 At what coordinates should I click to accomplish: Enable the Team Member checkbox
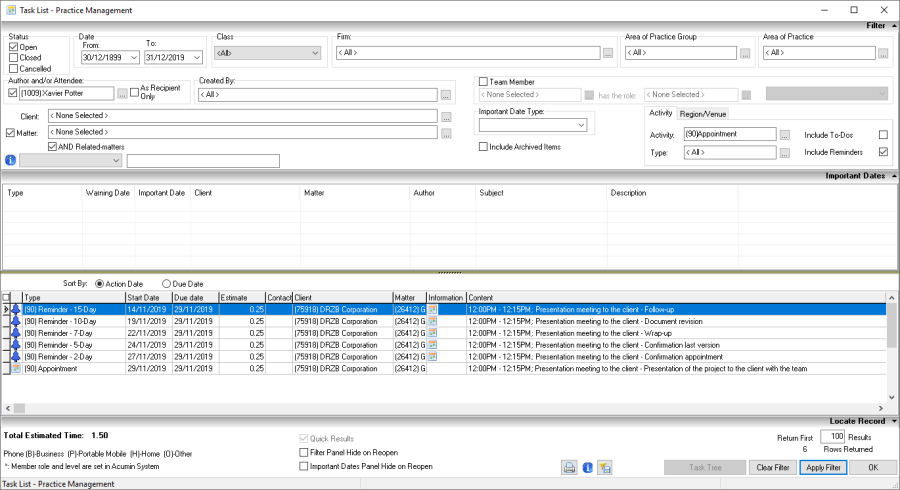483,82
